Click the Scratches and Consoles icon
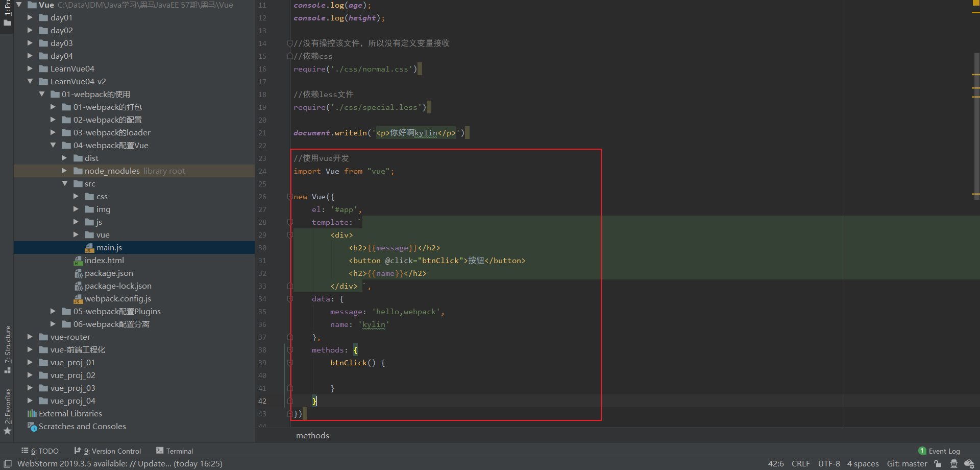Image resolution: width=980 pixels, height=470 pixels. 32,427
